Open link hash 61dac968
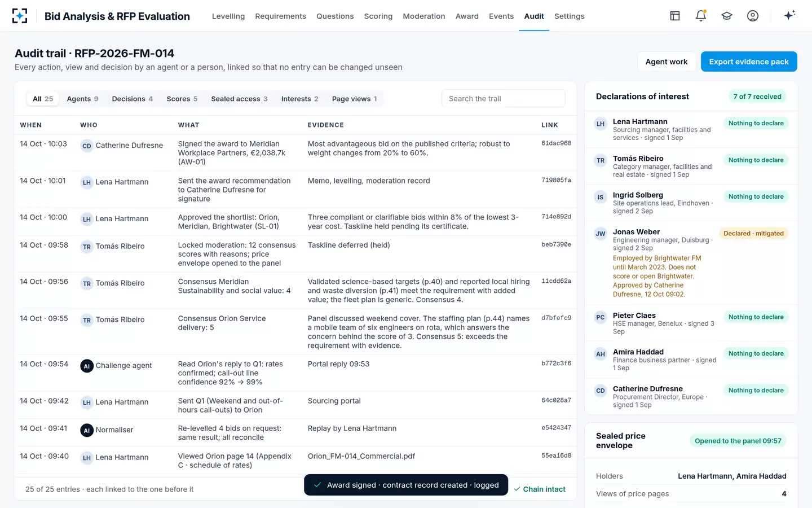The image size is (812, 508). [557, 143]
